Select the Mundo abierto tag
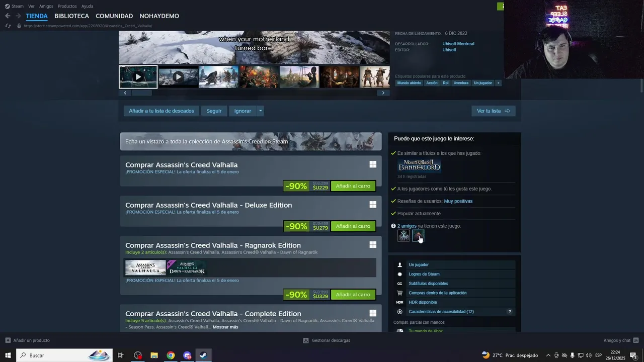 tap(409, 83)
